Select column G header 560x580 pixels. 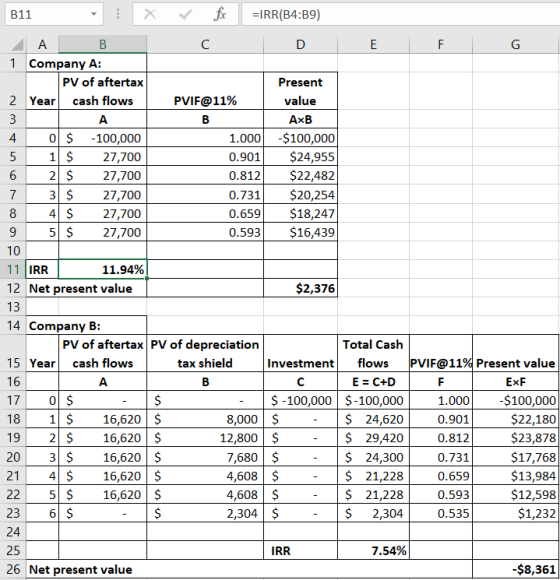coord(516,45)
